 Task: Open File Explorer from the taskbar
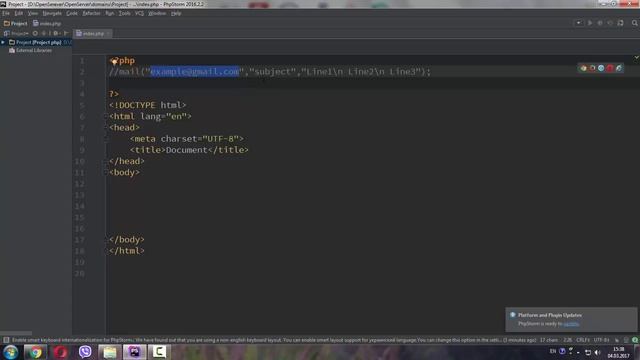[x=109, y=352]
